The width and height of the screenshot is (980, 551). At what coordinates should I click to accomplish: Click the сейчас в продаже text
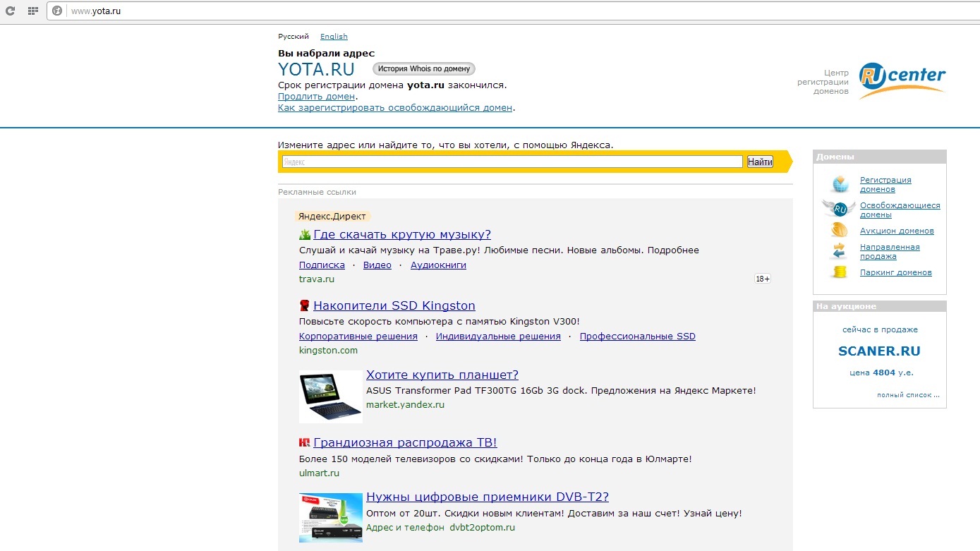click(x=880, y=329)
